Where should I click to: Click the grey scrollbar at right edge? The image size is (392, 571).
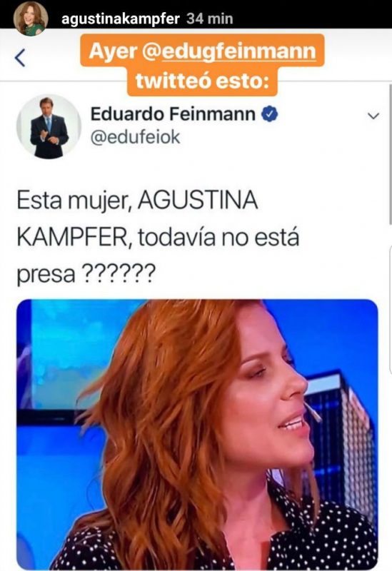click(x=390, y=155)
